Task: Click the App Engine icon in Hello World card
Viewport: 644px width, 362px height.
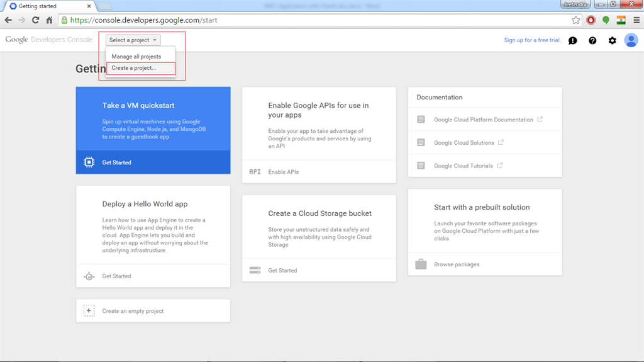Action: 89,276
